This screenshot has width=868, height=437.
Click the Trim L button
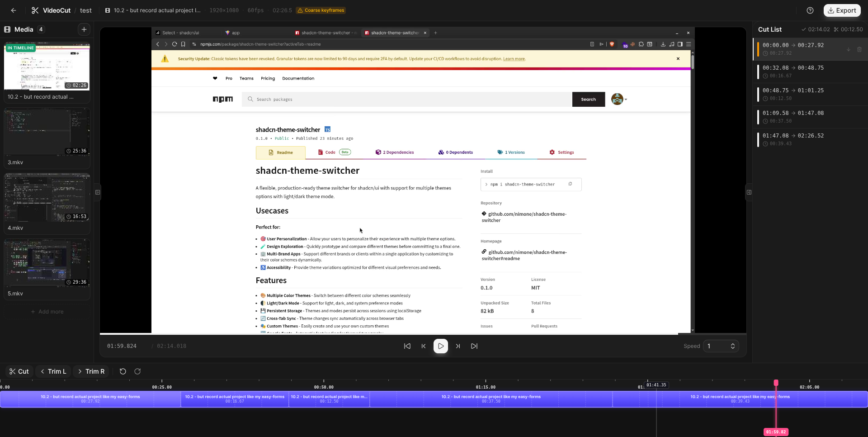point(53,371)
